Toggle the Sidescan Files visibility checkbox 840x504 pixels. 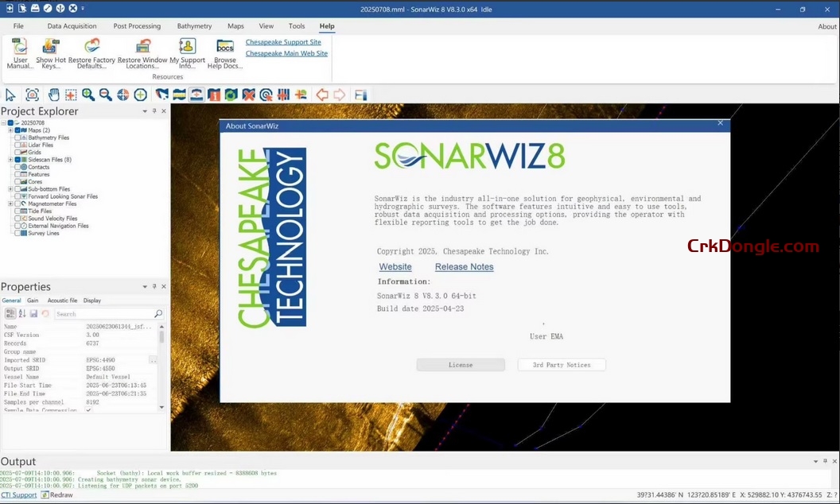pos(17,160)
